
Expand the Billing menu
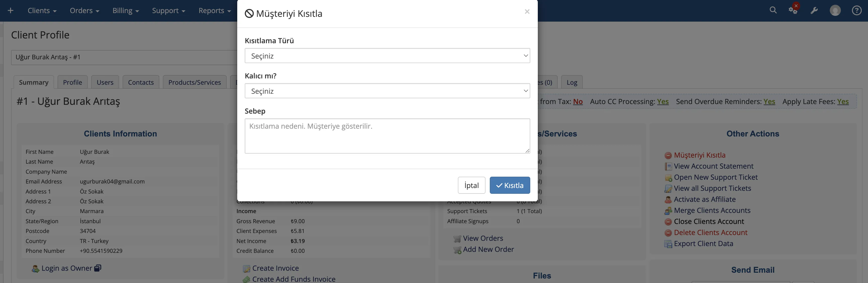(126, 11)
